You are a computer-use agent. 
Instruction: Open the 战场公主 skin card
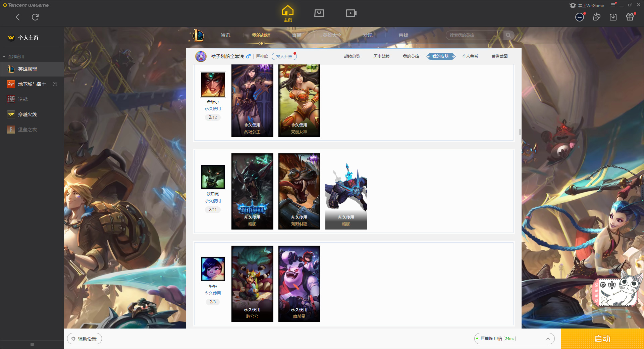(x=252, y=101)
